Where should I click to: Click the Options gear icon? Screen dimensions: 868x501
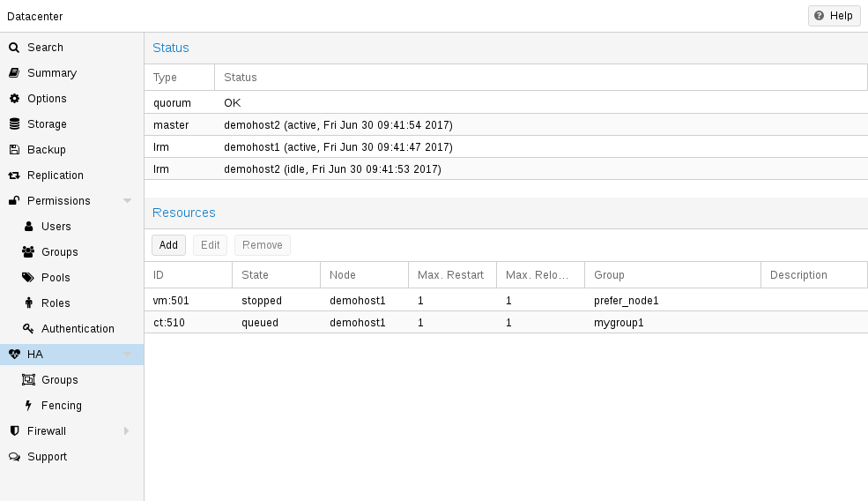click(x=14, y=99)
